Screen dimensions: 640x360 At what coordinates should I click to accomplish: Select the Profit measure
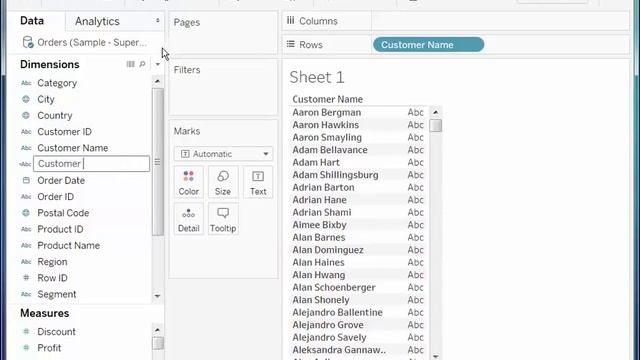click(x=49, y=348)
